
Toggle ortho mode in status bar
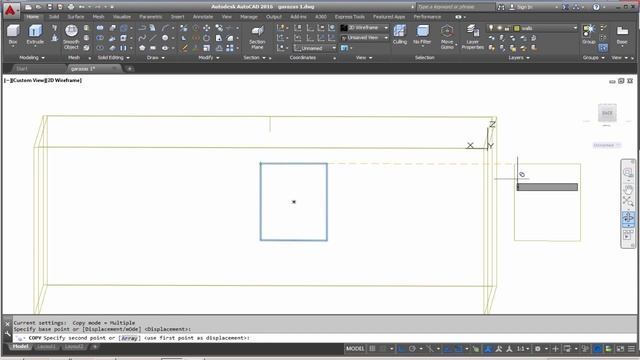point(402,349)
